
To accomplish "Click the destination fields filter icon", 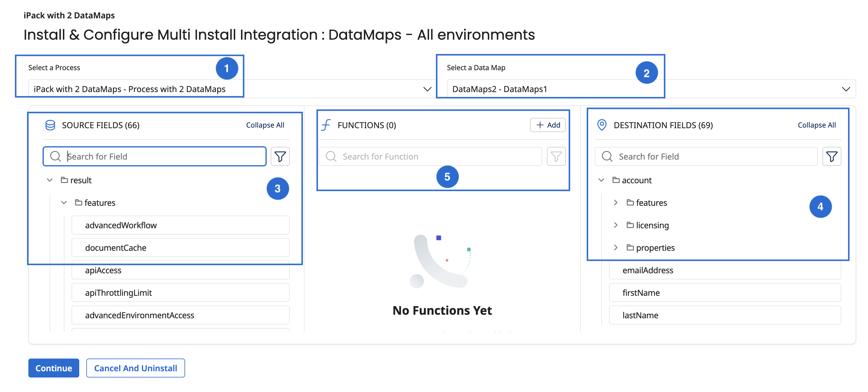I will (831, 156).
